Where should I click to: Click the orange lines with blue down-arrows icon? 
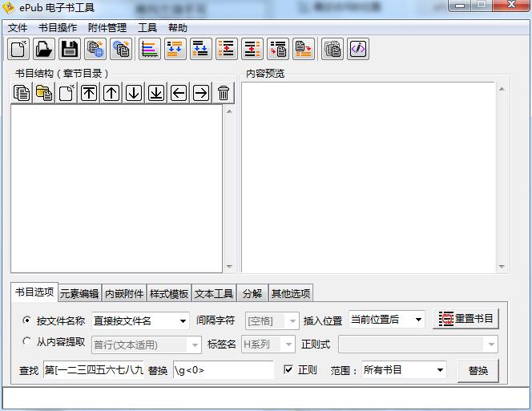[175, 49]
